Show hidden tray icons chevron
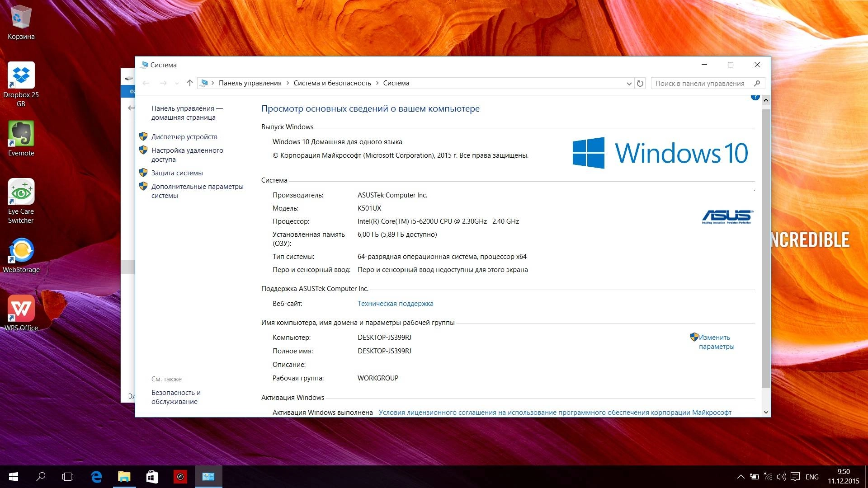The width and height of the screenshot is (868, 488). (741, 477)
